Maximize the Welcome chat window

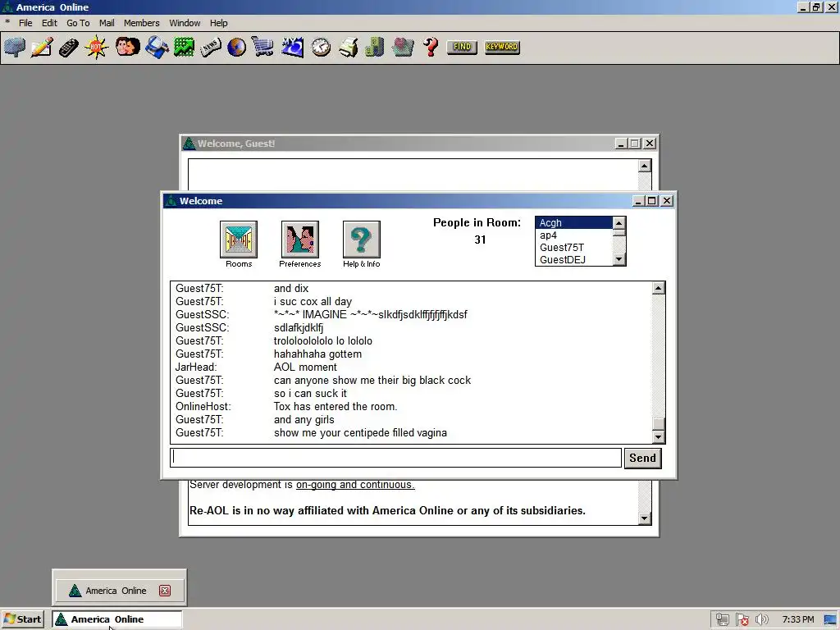coord(652,201)
